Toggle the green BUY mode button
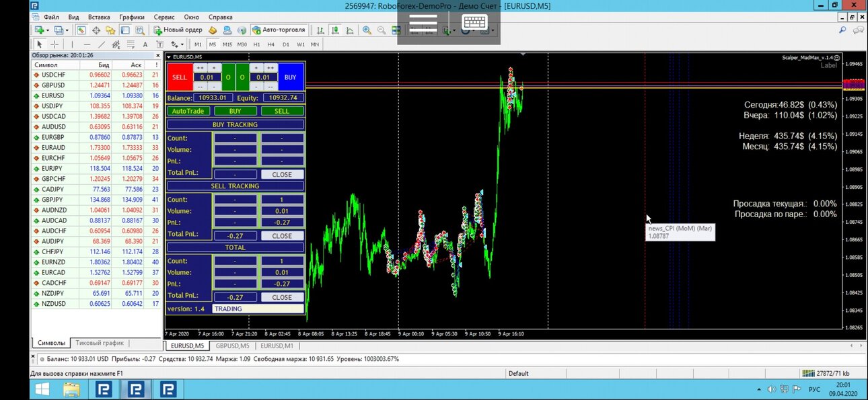The height and width of the screenshot is (400, 868). [x=235, y=111]
